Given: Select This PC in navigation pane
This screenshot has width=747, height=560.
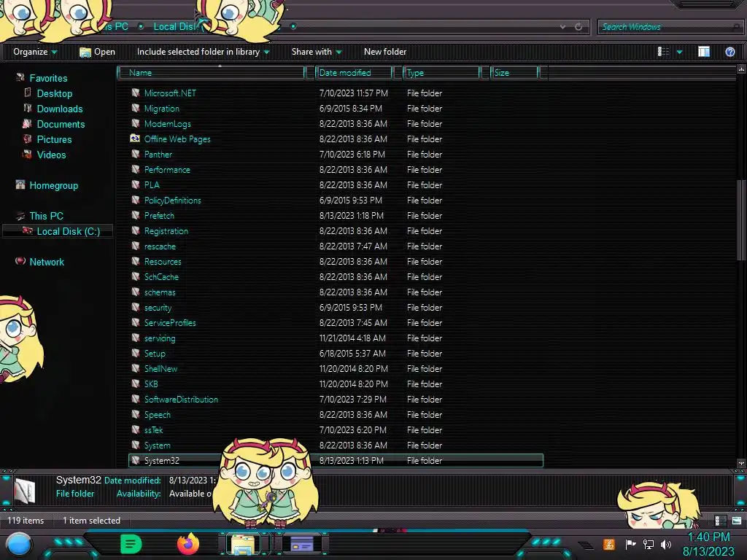Looking at the screenshot, I should tap(46, 216).
